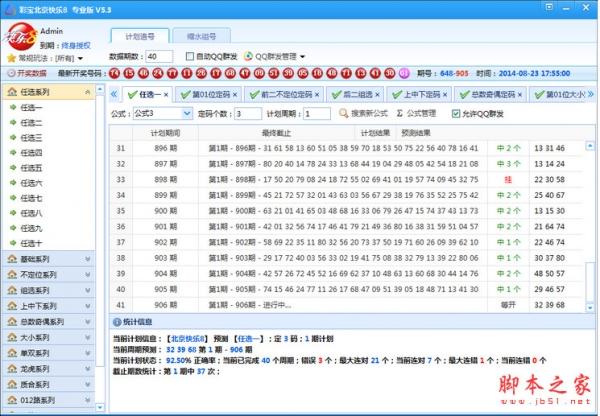The width and height of the screenshot is (600, 416).
Task: Uncheck the 允许QQ群发 checkbox
Action: (456, 114)
